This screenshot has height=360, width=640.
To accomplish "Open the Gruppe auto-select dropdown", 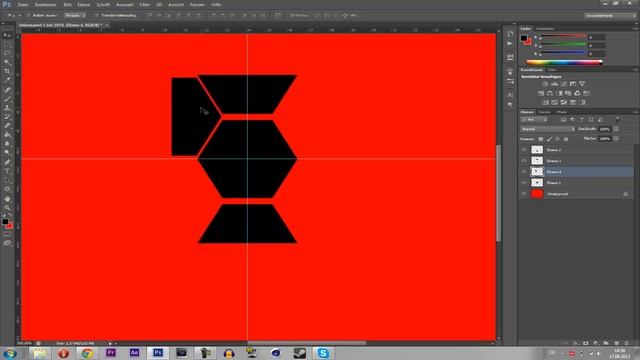I will pos(75,16).
